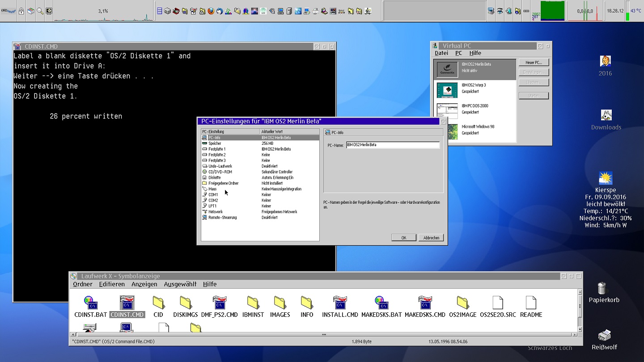Click the scroll-down arrow in Laufwerk X

(580, 329)
